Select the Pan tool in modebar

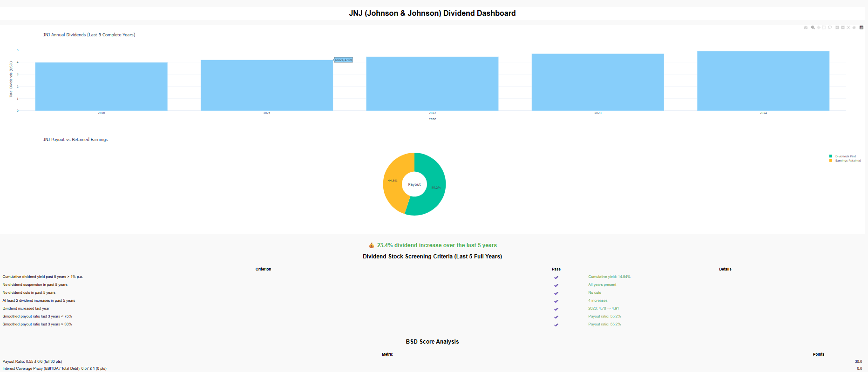[819, 27]
